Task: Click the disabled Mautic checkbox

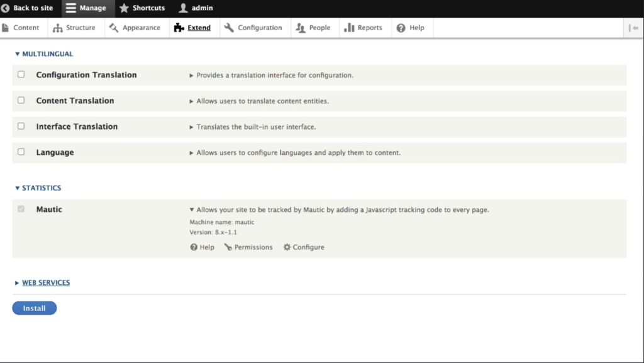Action: pyautogui.click(x=21, y=209)
